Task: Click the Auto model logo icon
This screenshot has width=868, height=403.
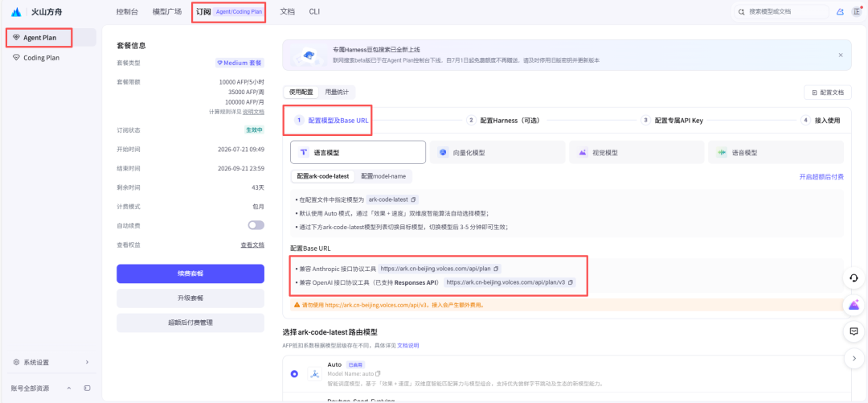Action: click(x=315, y=374)
